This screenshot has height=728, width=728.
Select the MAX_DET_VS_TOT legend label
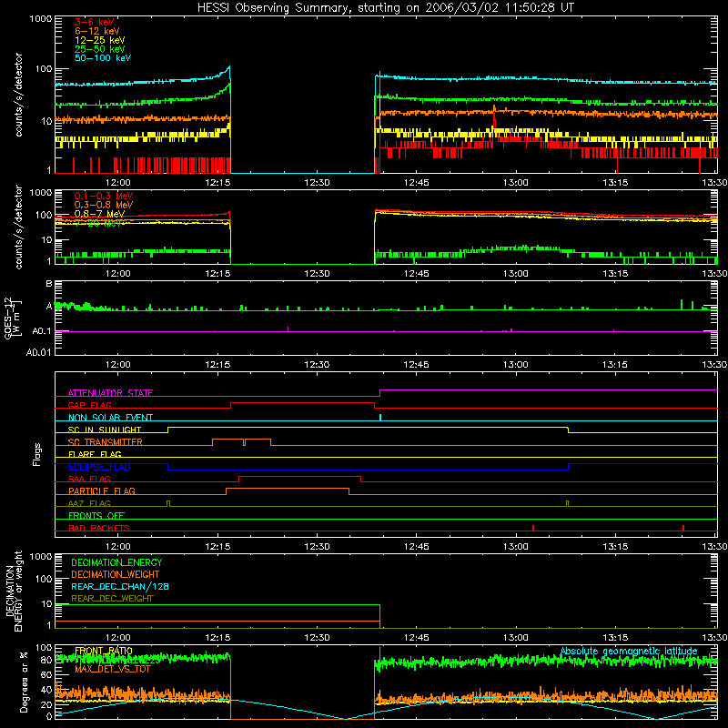coord(113,669)
